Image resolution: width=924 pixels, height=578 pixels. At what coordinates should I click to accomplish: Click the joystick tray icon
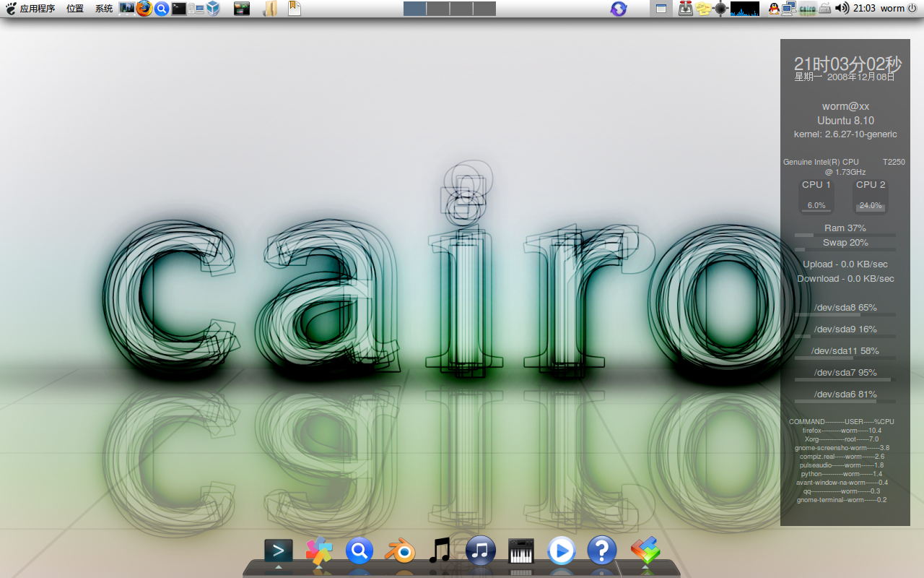686,9
